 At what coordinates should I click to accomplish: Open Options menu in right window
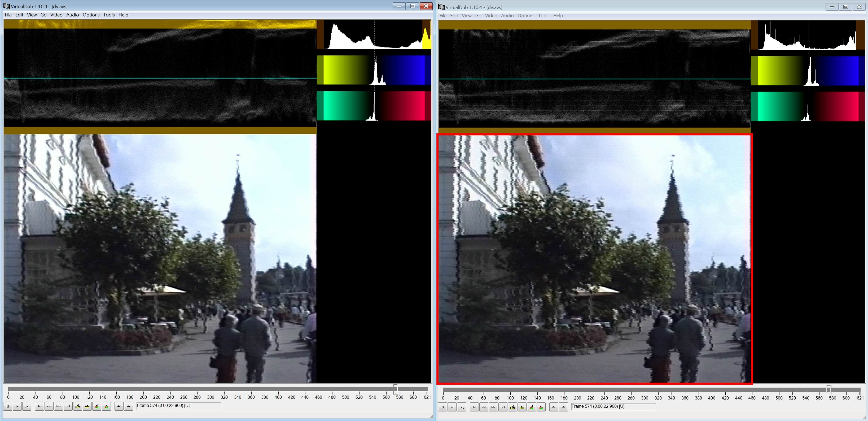526,15
